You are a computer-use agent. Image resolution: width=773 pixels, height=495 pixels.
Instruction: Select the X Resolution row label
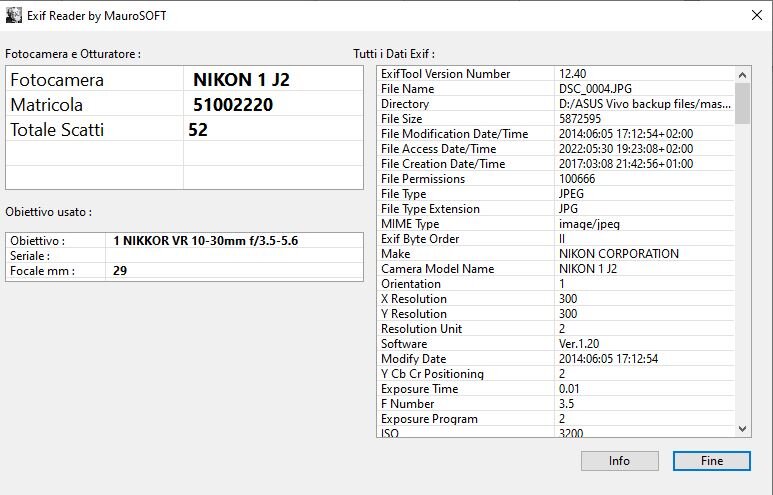coord(414,299)
